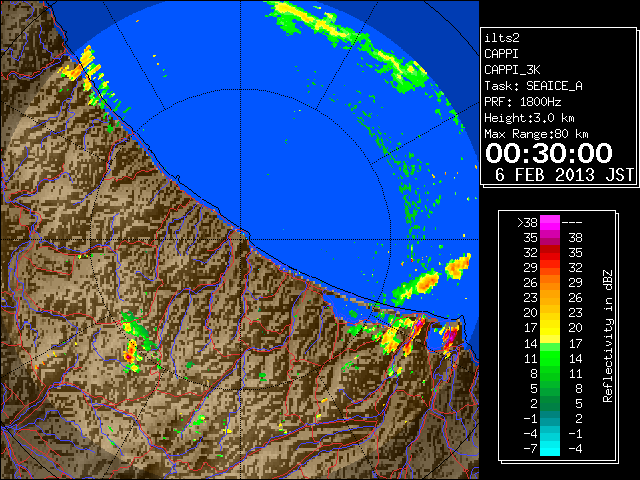
Task: Click the 00:30:00 timestamp
Action: [x=549, y=153]
